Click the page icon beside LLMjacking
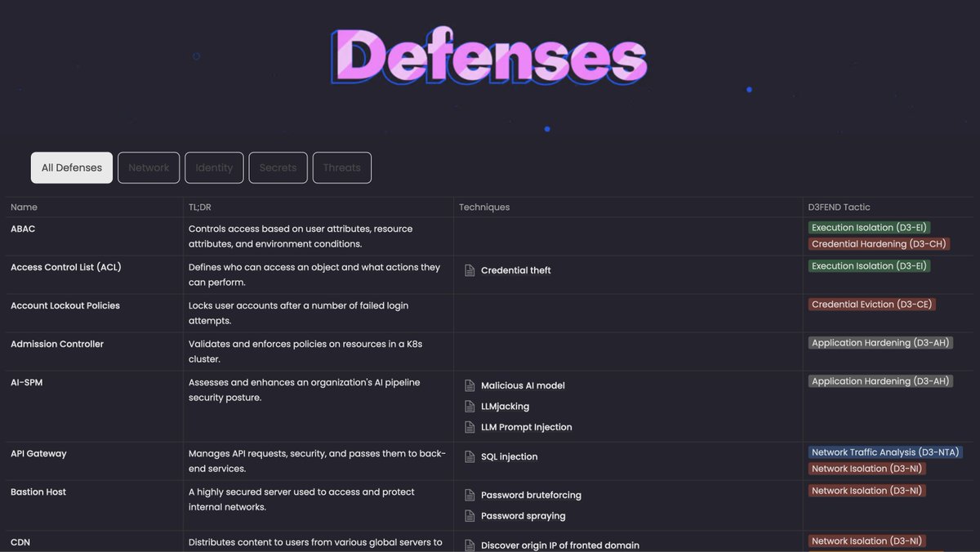Image resolution: width=980 pixels, height=552 pixels. coord(470,406)
